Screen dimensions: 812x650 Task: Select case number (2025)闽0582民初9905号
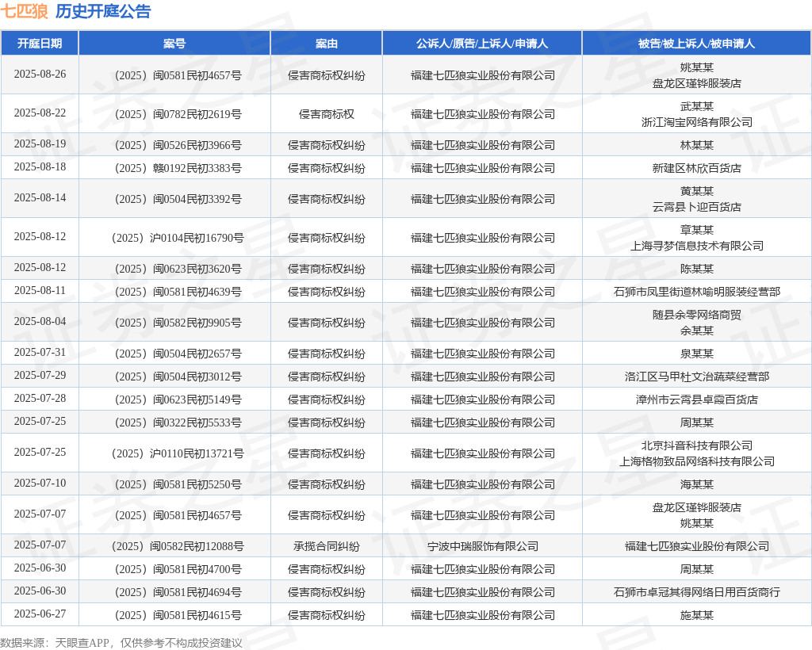pos(178,323)
